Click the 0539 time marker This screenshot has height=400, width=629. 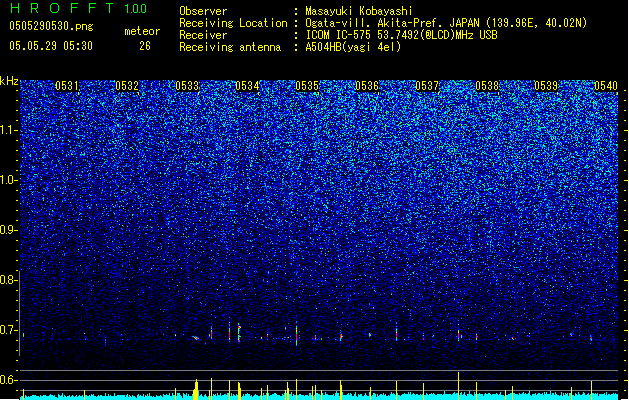[546, 86]
